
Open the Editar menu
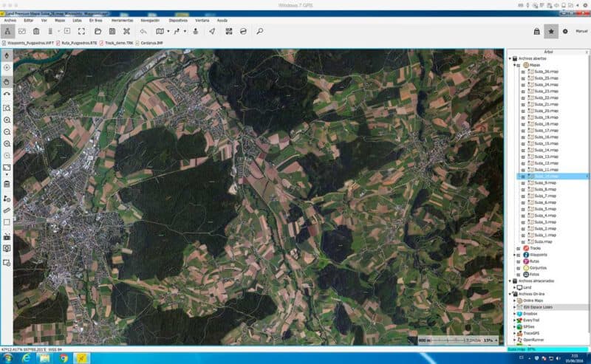point(29,21)
